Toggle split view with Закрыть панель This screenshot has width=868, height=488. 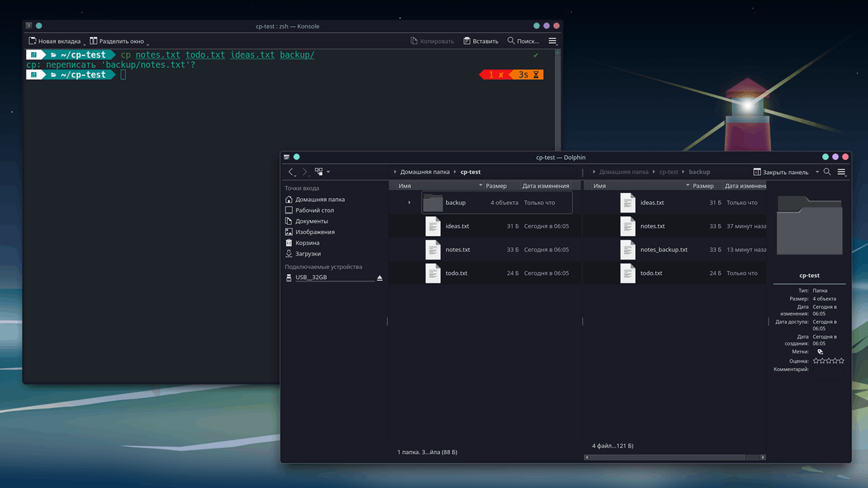click(x=781, y=172)
